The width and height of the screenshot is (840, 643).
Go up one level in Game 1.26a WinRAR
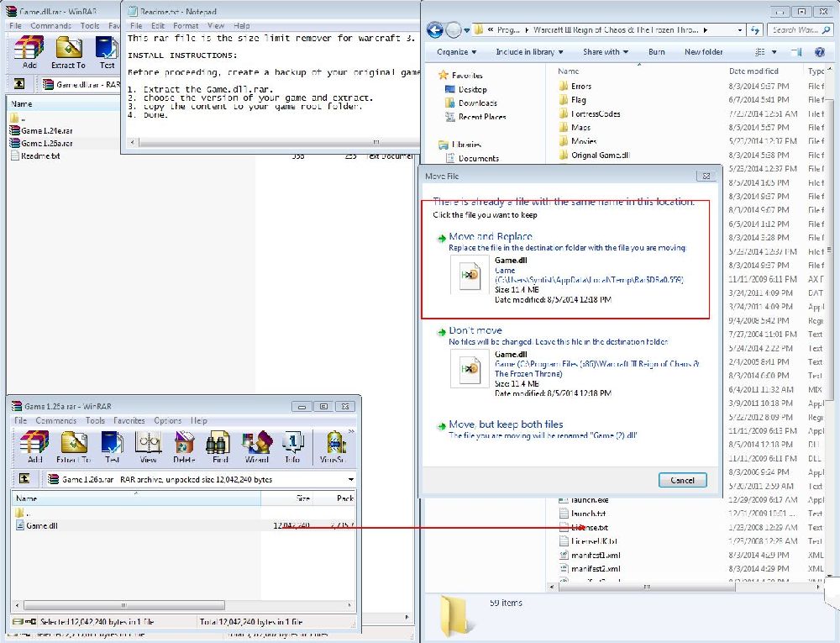coord(24,478)
